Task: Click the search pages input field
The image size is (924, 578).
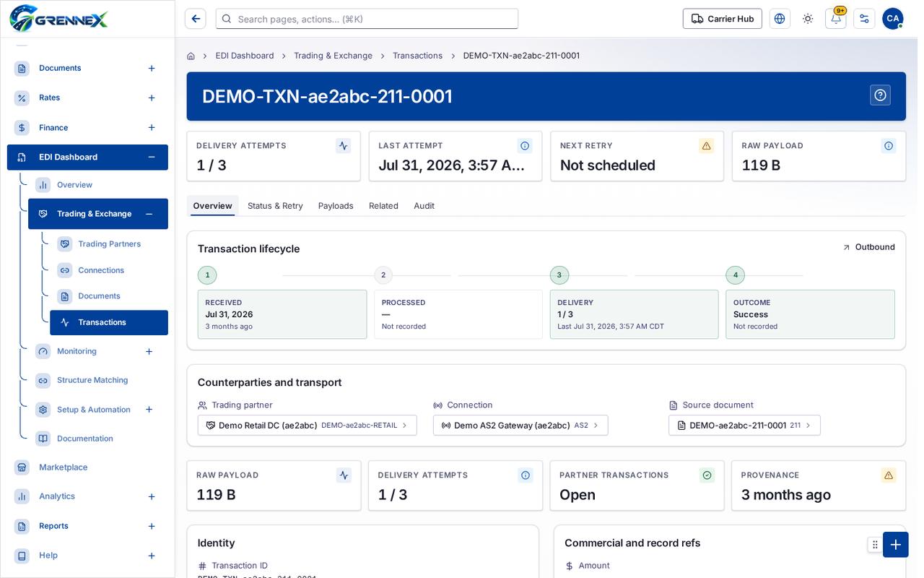Action: pos(367,19)
